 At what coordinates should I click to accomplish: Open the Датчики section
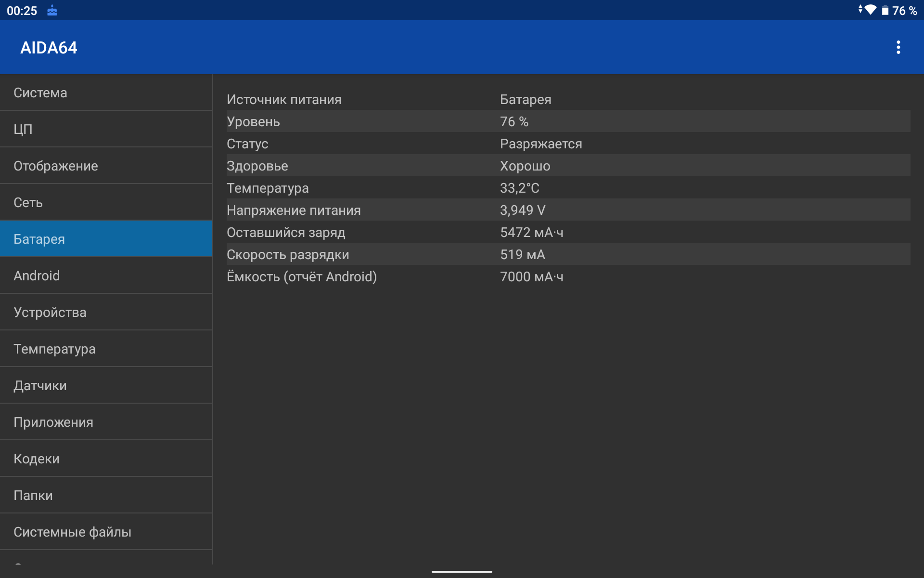click(x=106, y=385)
